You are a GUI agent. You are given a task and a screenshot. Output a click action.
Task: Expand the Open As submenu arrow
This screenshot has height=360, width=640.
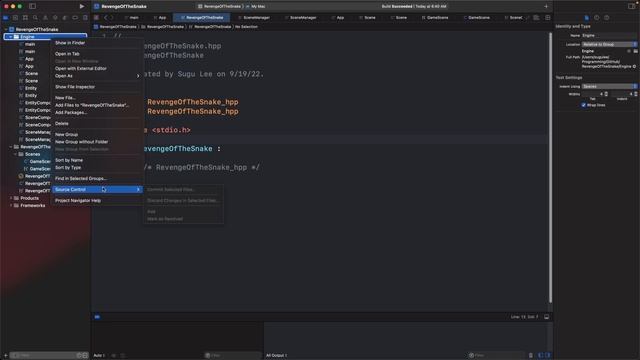tap(138, 76)
